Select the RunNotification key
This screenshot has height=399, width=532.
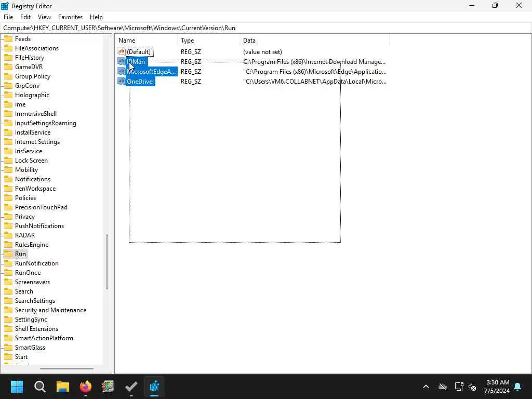(x=37, y=263)
